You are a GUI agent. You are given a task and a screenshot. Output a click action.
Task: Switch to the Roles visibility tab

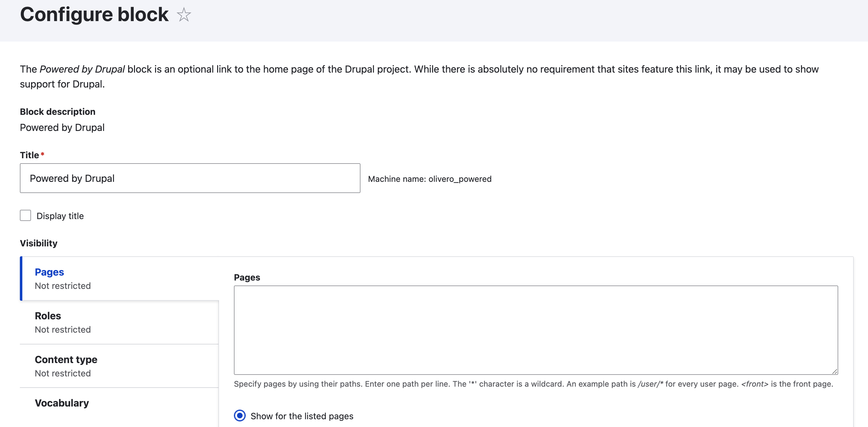(x=48, y=316)
